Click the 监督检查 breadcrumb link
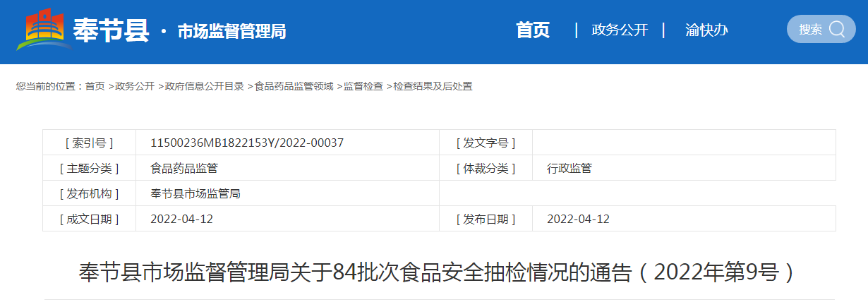The height and width of the screenshot is (307, 868). (x=363, y=86)
